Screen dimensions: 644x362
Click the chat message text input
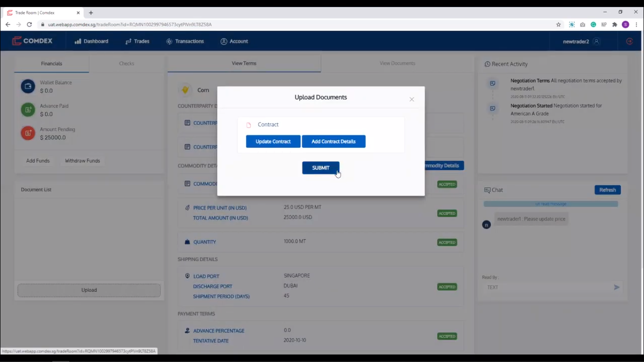[547, 287]
